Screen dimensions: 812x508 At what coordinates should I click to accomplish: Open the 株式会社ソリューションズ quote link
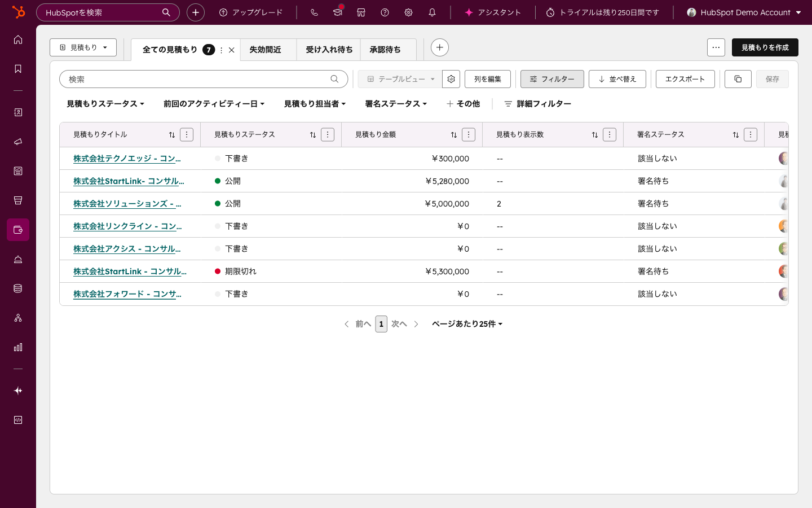click(127, 203)
